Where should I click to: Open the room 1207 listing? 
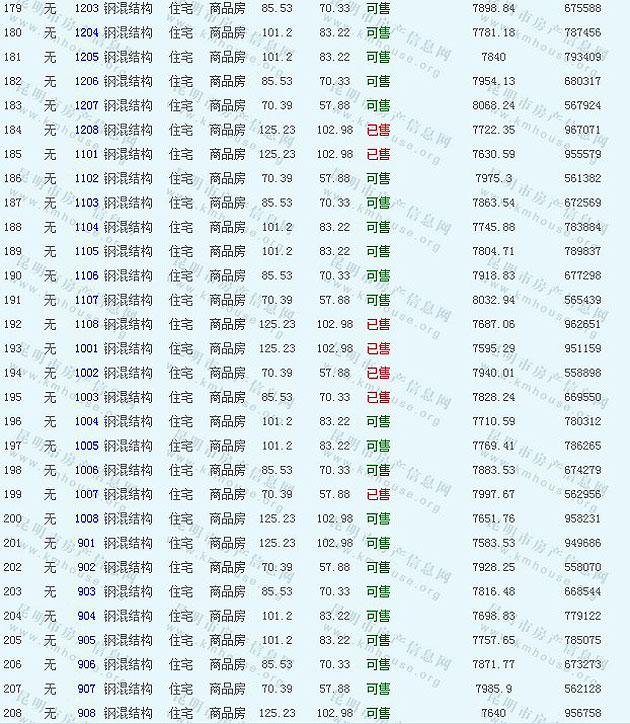click(x=87, y=106)
